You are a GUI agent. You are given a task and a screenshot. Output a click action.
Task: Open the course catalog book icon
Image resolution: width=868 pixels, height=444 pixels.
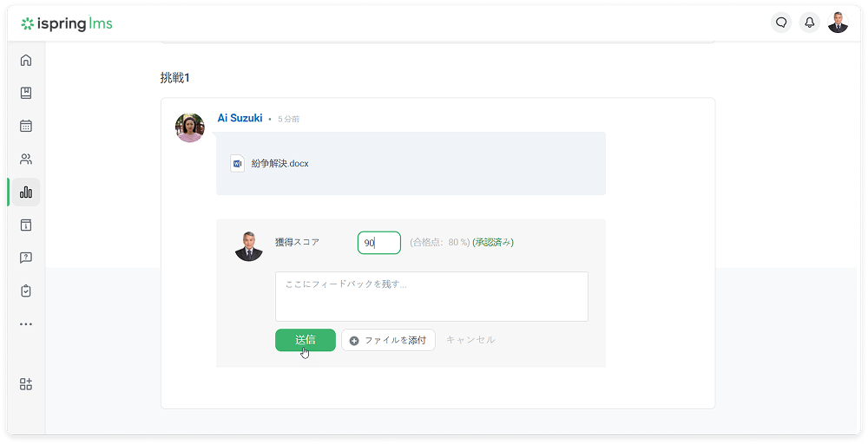coord(26,93)
